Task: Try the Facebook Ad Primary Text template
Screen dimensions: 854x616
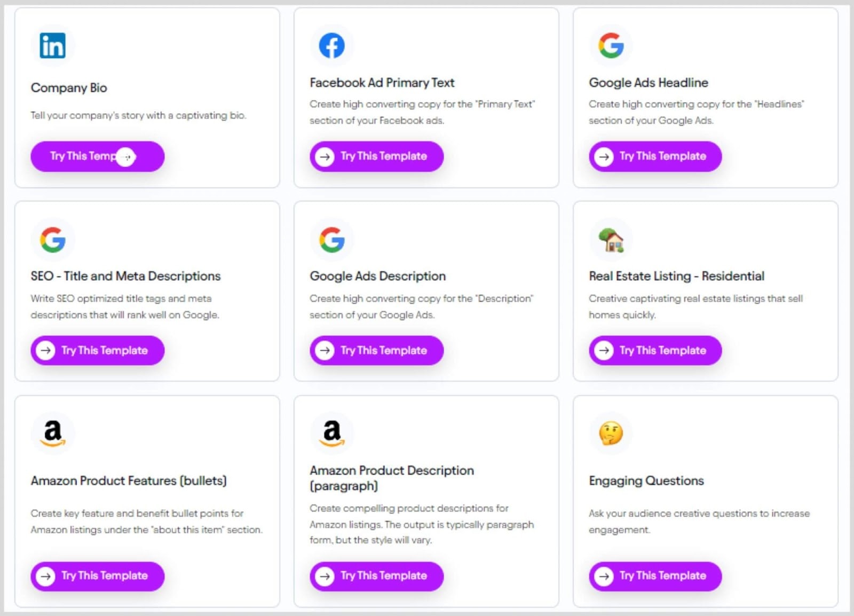Action: [x=376, y=156]
